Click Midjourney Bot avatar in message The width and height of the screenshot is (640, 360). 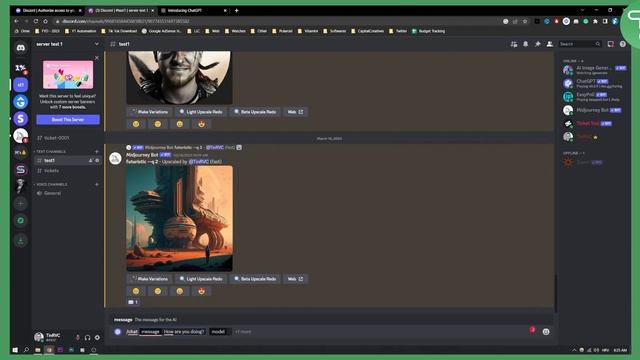point(116,158)
